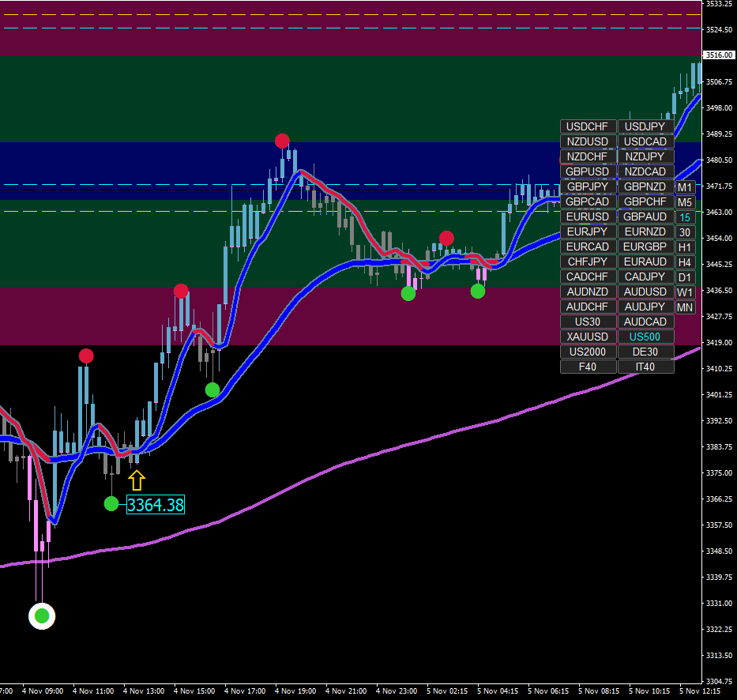Select the D1 daily timeframe

point(685,278)
